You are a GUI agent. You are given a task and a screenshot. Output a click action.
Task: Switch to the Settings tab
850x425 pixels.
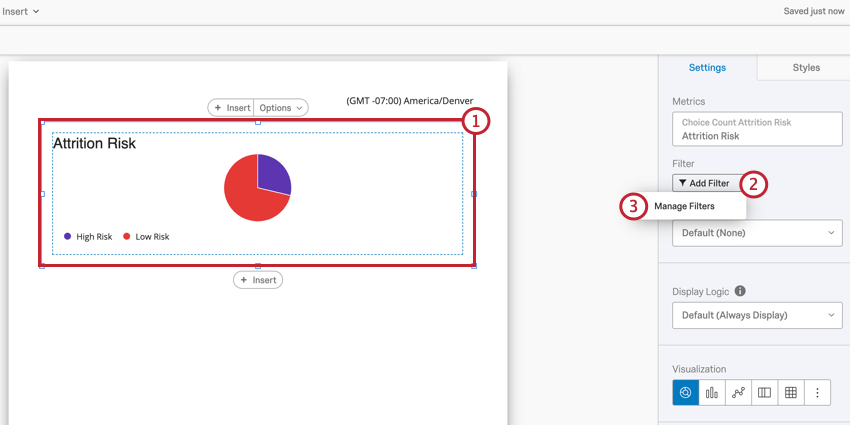tap(707, 68)
